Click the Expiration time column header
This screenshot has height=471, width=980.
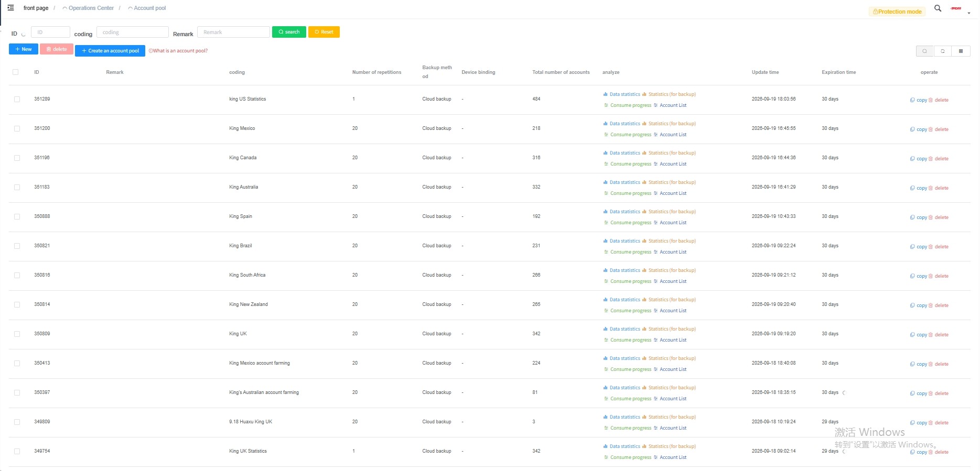(x=838, y=72)
